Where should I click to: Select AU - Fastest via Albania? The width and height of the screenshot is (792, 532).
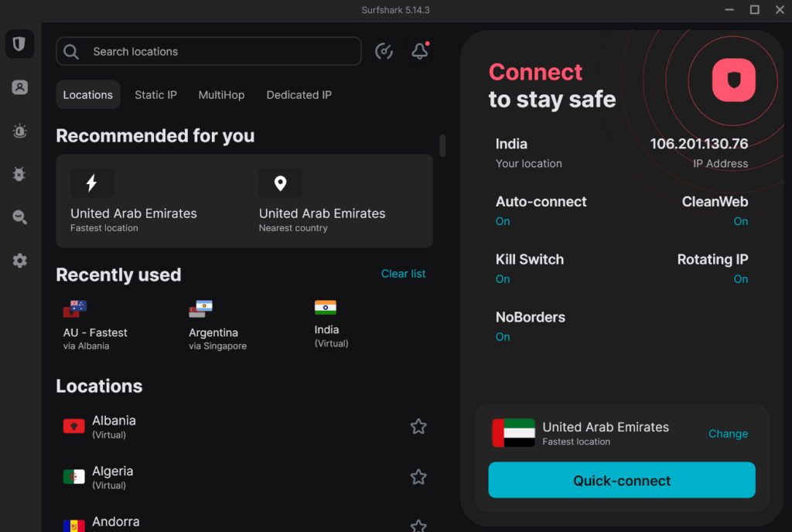pos(95,325)
